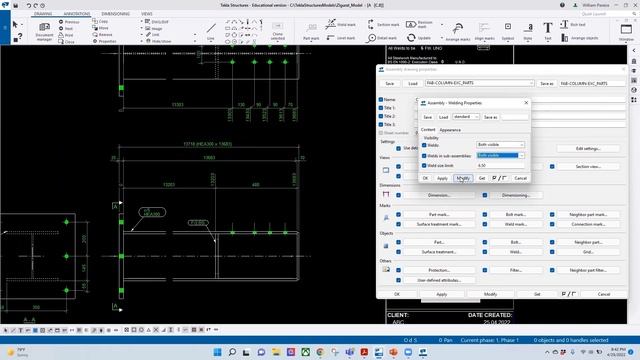Viewport: 640px width, 360px height.
Task: Add a Revision mark
Action: [x=419, y=24]
